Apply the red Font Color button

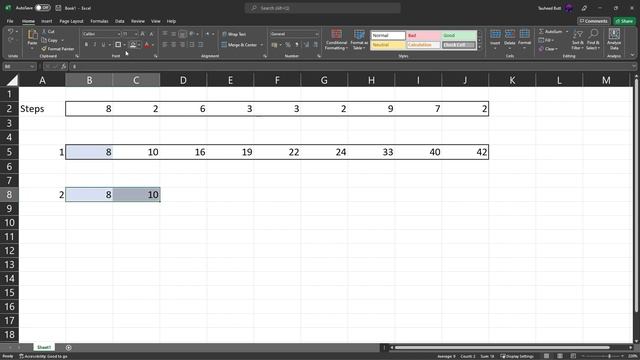(147, 44)
